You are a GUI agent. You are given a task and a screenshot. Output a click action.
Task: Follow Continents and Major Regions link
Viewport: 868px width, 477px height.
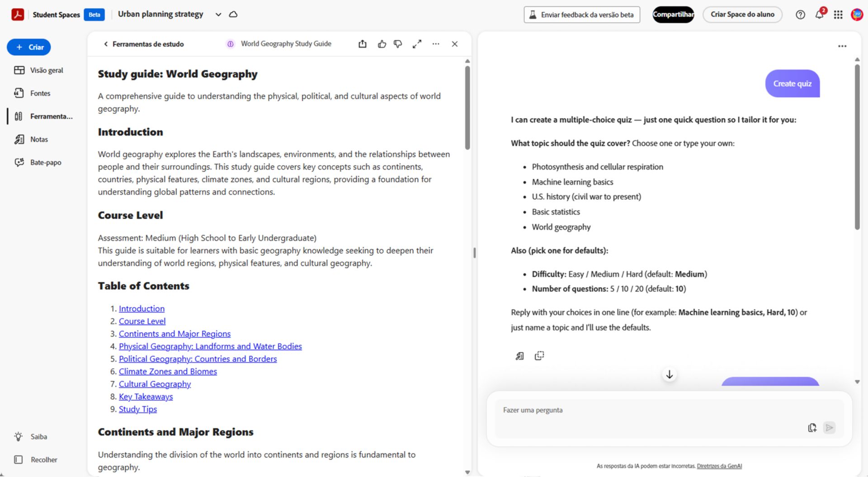click(175, 334)
